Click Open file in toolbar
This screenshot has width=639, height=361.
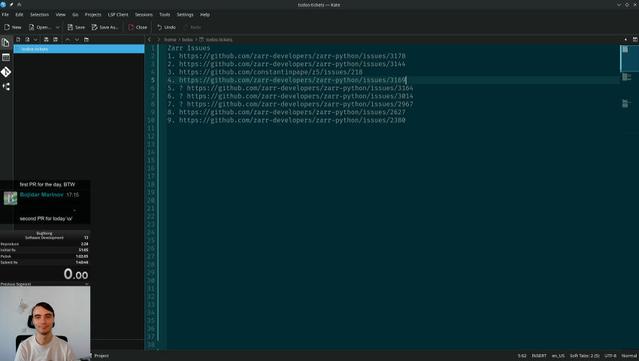pos(40,27)
